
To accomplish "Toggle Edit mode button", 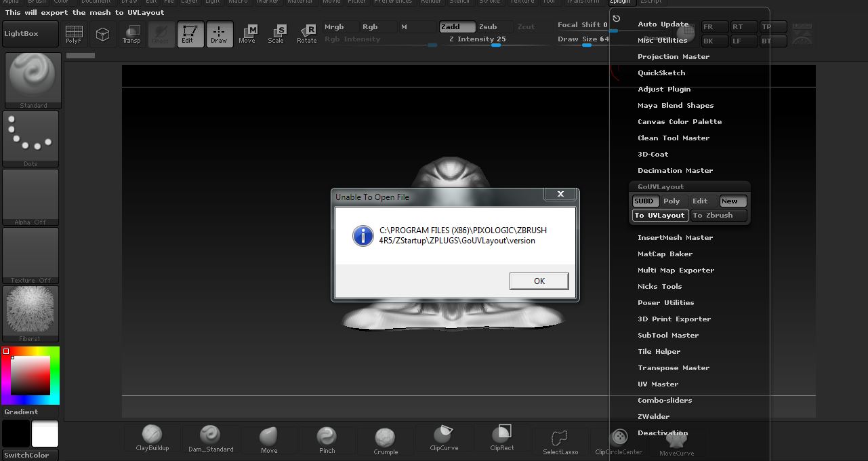I will 188,34.
